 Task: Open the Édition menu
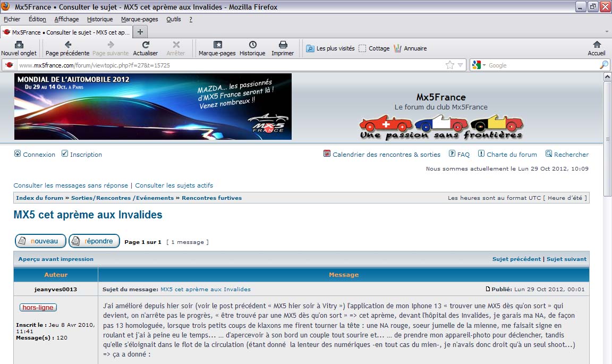pyautogui.click(x=37, y=19)
